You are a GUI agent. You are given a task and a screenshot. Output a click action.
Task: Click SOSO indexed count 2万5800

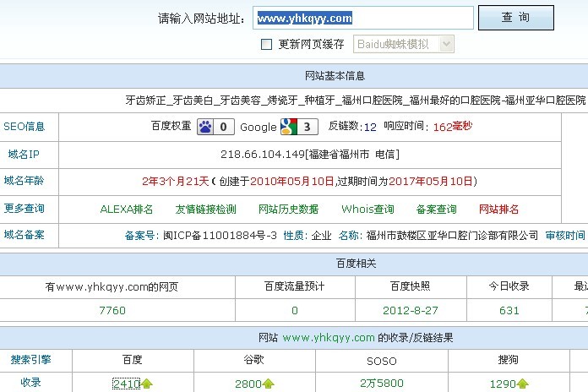(x=382, y=384)
